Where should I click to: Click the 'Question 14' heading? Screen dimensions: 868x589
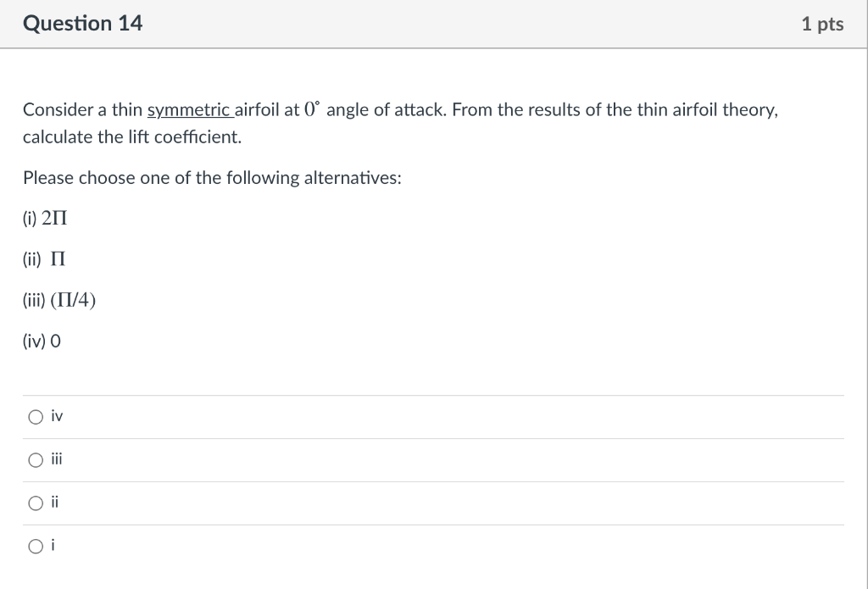click(83, 24)
